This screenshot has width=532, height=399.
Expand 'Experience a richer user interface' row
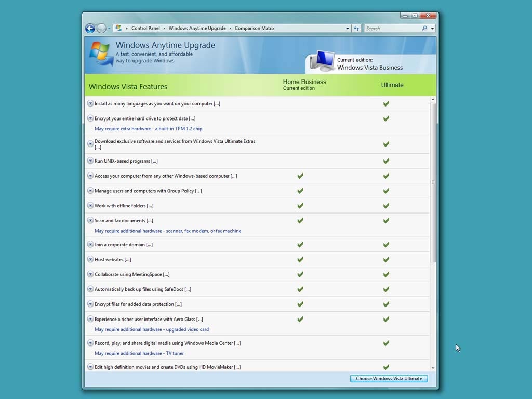point(90,319)
